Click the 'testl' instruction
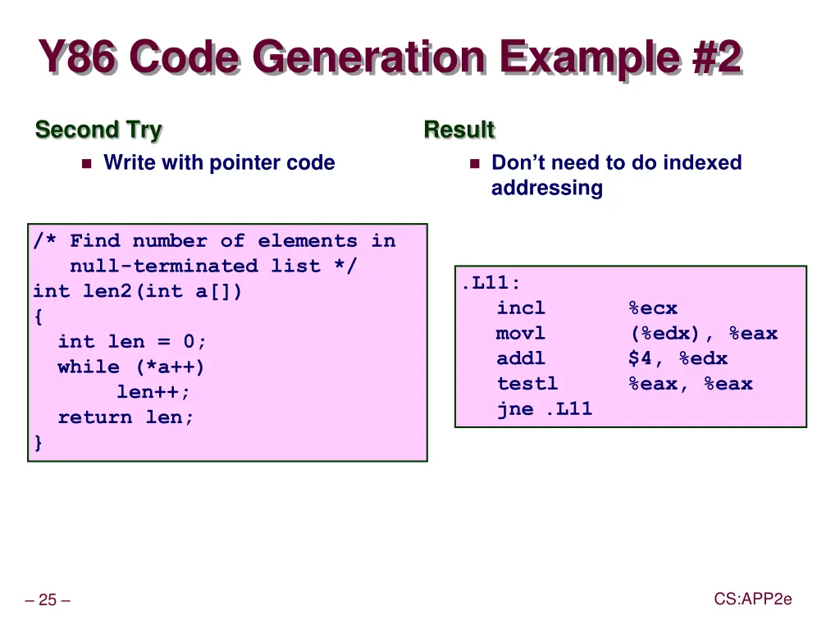Screen dimensions: 840x629 coord(527,384)
